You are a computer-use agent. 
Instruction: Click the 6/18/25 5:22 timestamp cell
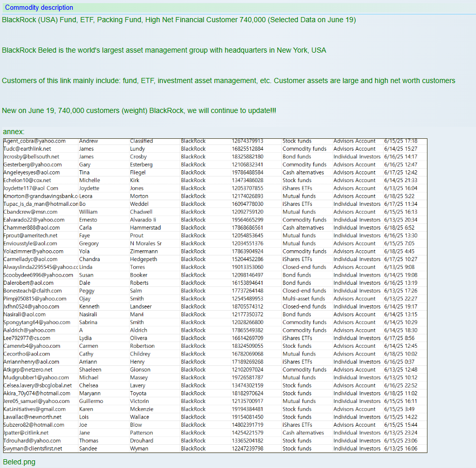(x=399, y=196)
